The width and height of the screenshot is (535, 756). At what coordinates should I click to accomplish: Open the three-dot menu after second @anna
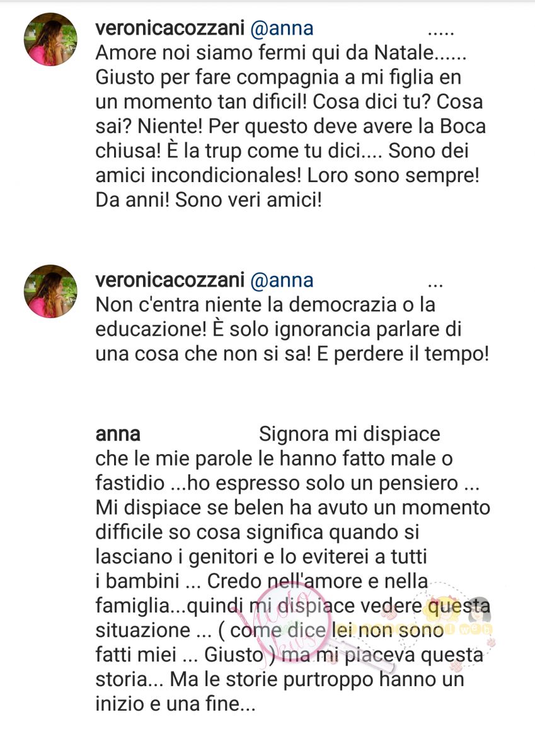pyautogui.click(x=436, y=283)
